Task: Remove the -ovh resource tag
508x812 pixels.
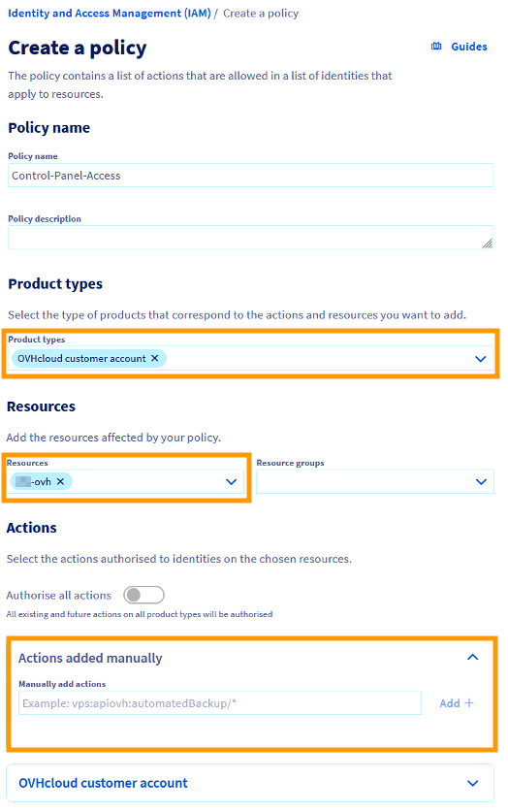Action: tap(60, 481)
